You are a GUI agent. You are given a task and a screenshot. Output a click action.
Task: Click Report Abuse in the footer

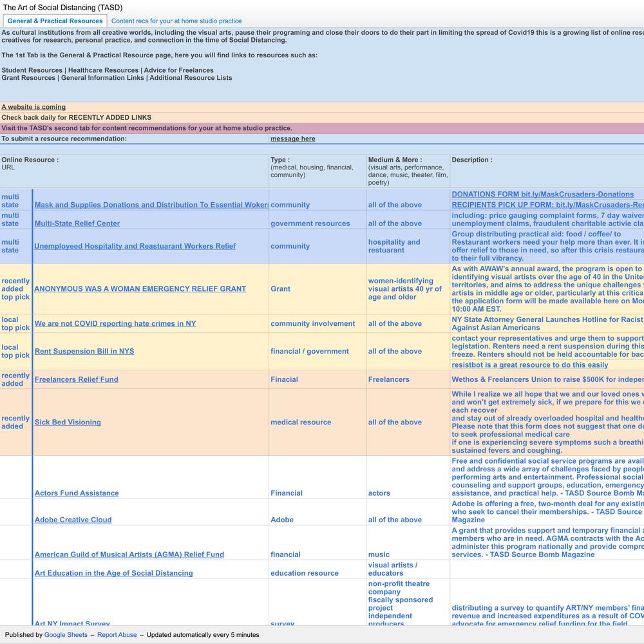click(x=117, y=634)
